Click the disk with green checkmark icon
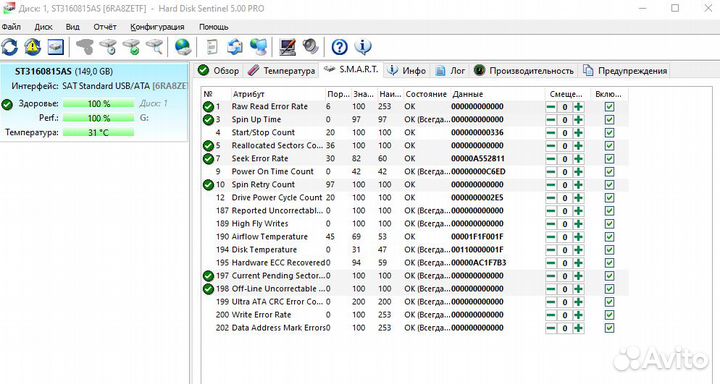The image size is (720, 384). pos(132,47)
